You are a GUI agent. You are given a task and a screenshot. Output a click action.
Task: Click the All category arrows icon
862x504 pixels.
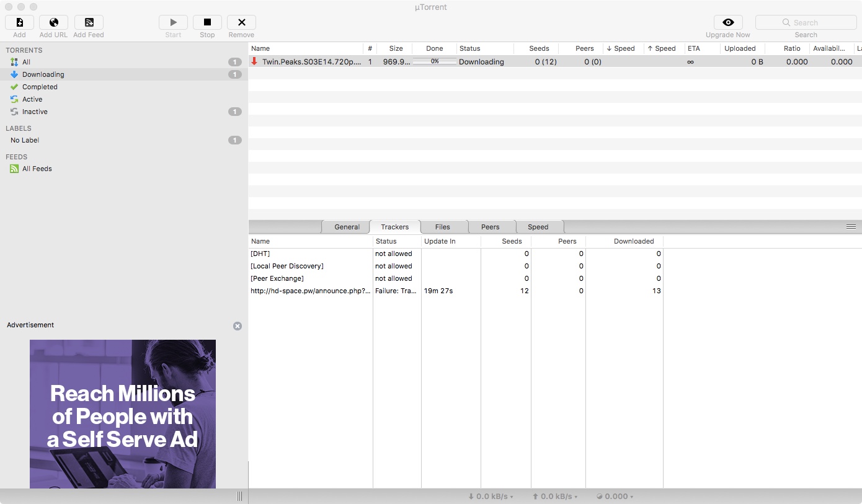pyautogui.click(x=14, y=62)
